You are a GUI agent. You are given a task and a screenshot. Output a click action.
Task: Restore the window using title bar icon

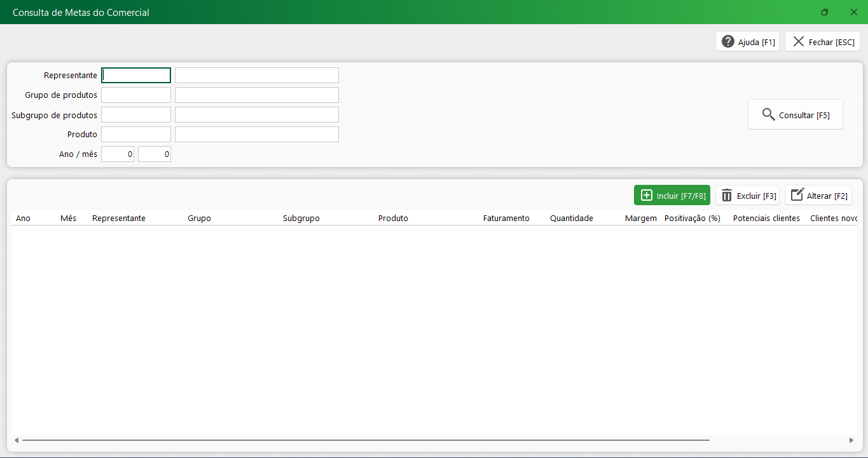[x=825, y=12]
